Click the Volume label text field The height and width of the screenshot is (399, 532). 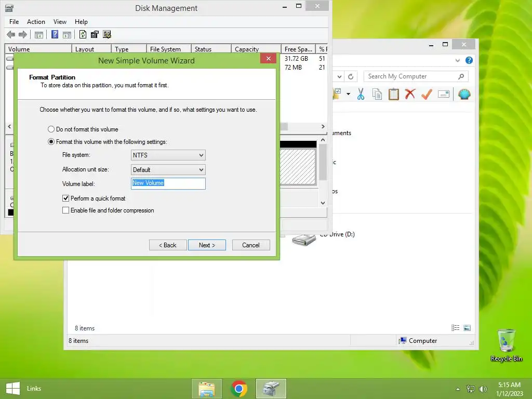click(x=168, y=183)
